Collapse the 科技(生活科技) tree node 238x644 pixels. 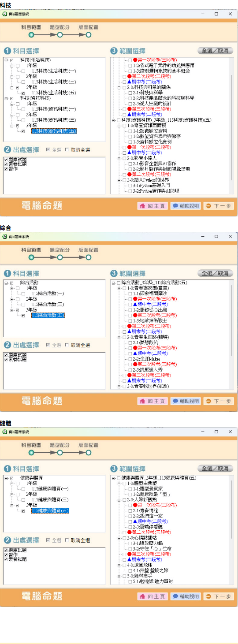[6, 60]
